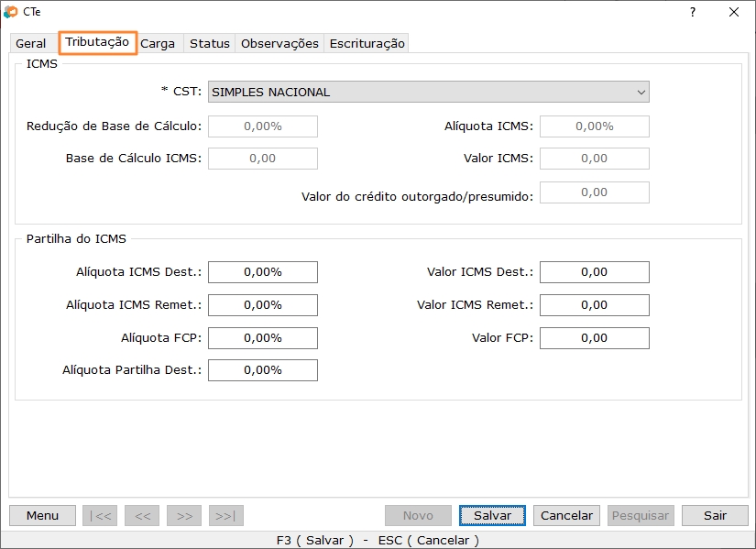This screenshot has height=549, width=756.
Task: Focus the Valor ICMS Remet. field
Action: 594,305
